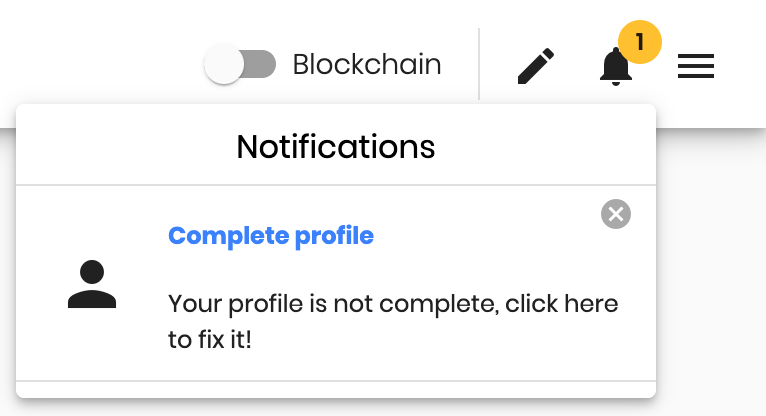The image size is (766, 416).
Task: Click the gray track of Blockchain switch
Action: pyautogui.click(x=260, y=64)
